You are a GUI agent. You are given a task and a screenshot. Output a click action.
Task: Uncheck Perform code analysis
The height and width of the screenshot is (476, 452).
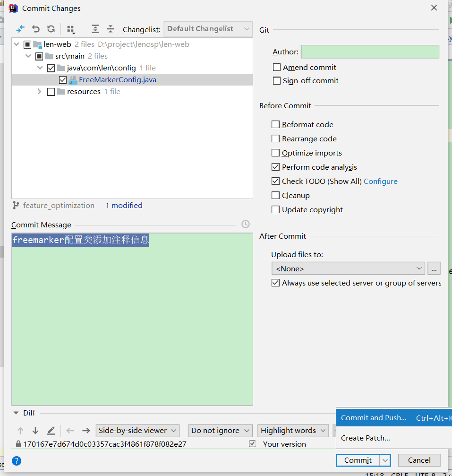tap(276, 167)
